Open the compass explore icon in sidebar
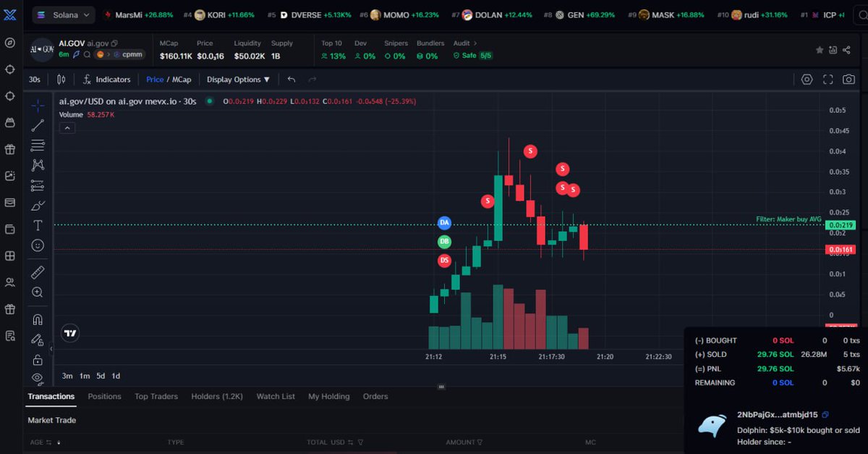The image size is (868, 454). (10, 43)
